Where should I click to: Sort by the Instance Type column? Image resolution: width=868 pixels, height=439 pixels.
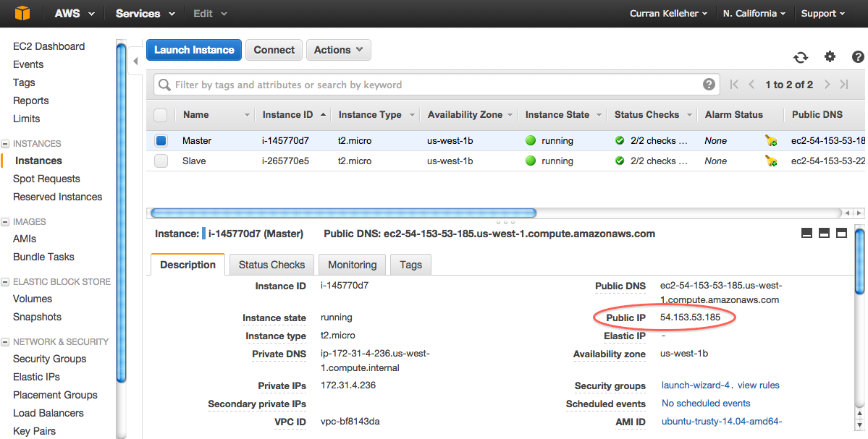[375, 115]
